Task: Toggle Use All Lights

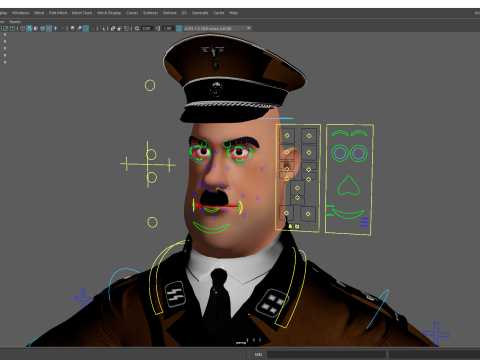Action: (55, 28)
